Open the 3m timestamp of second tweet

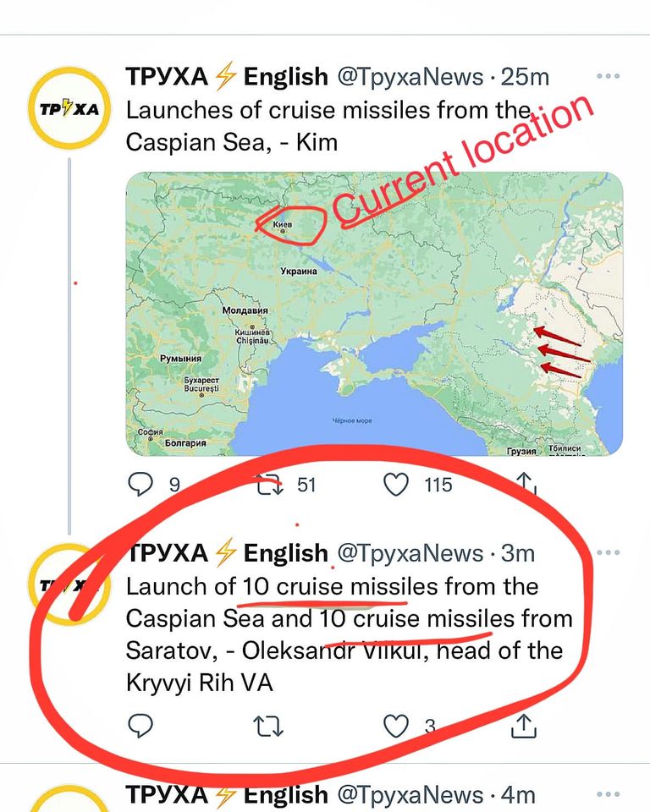click(x=518, y=553)
